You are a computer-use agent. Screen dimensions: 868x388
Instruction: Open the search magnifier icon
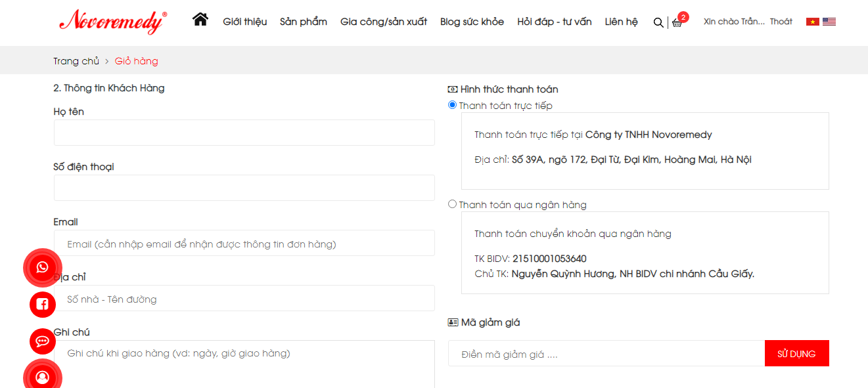(x=658, y=22)
